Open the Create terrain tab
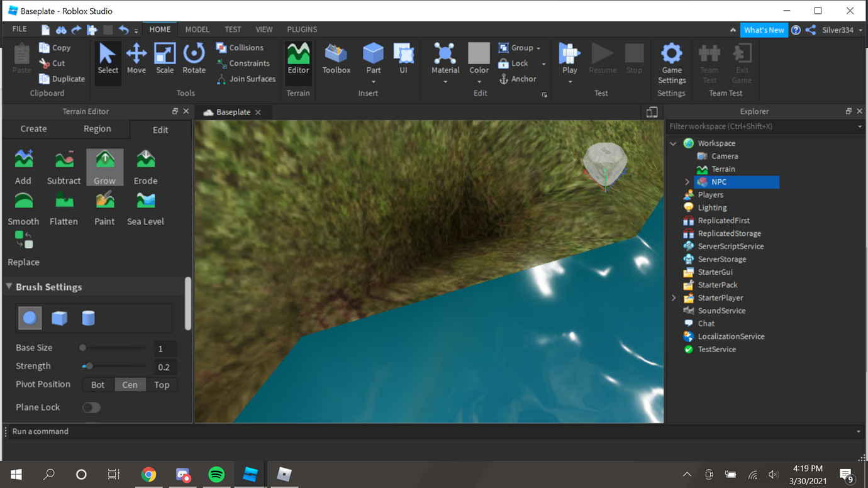The height and width of the screenshot is (488, 868). point(33,129)
